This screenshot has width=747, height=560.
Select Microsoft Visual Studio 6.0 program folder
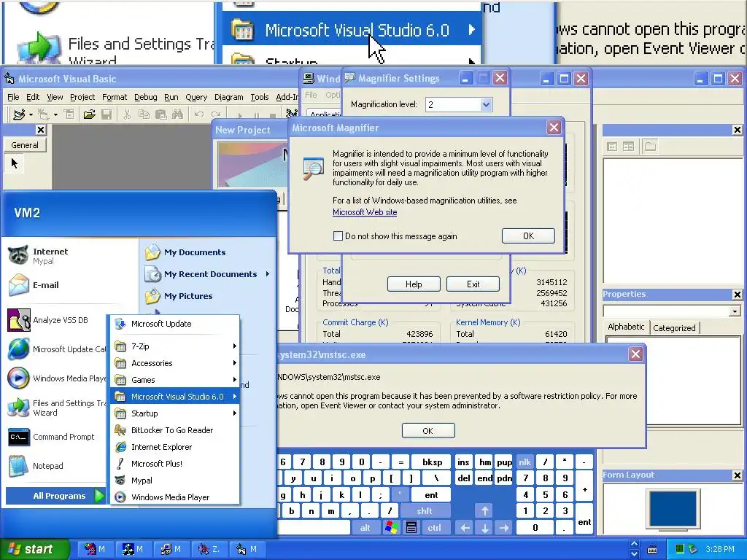point(174,396)
